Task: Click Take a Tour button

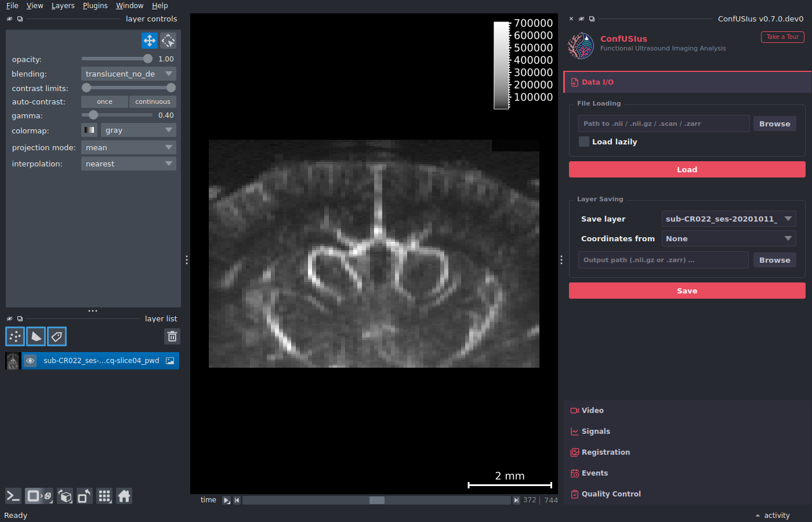Action: 782,37
